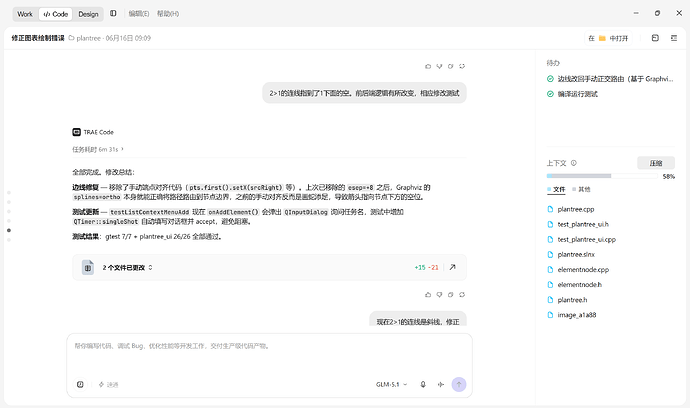Click the 58% context usage label
The width and height of the screenshot is (690, 408).
(668, 176)
